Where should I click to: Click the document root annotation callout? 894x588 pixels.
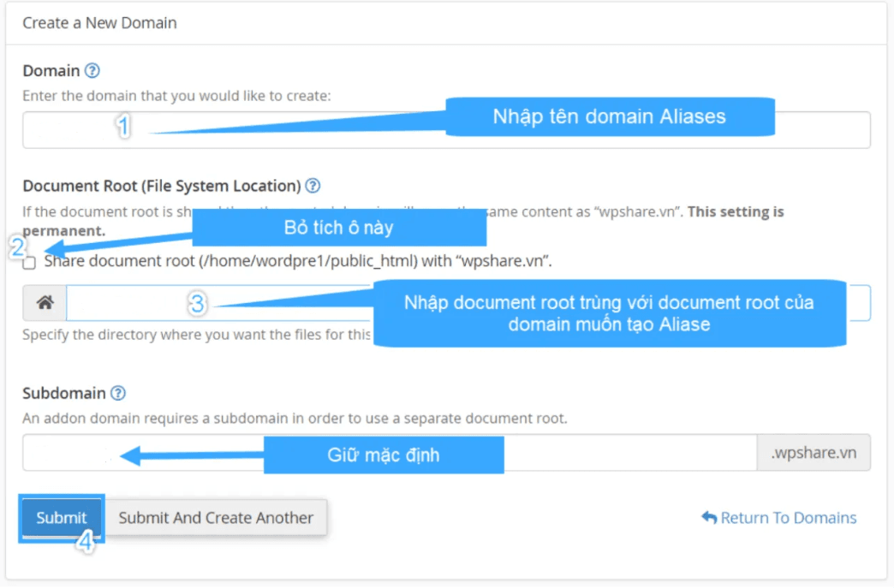tap(608, 312)
